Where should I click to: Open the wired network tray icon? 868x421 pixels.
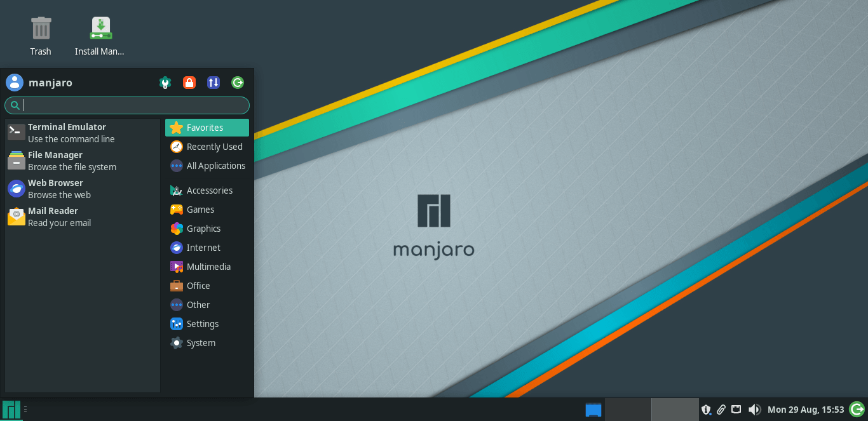(x=736, y=410)
